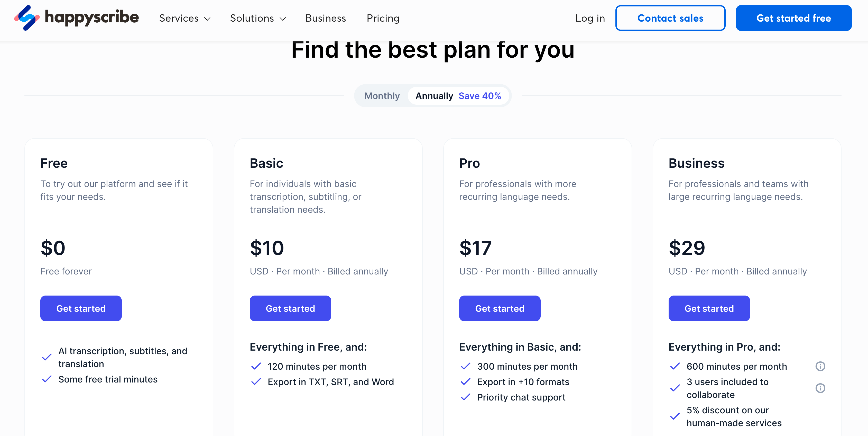Get started with the Pro plan
Viewport: 868px width, 436px height.
pos(500,308)
